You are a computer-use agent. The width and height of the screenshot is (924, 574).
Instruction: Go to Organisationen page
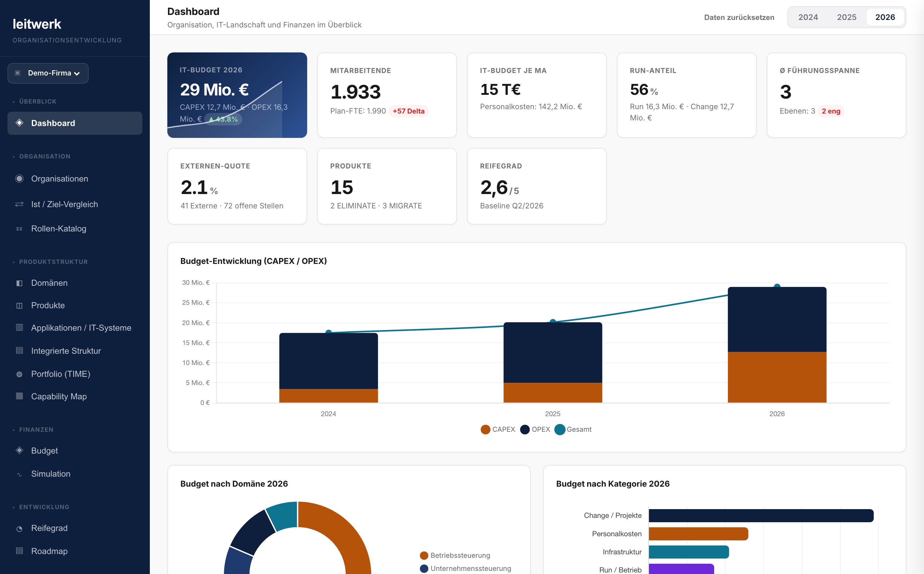[75, 179]
